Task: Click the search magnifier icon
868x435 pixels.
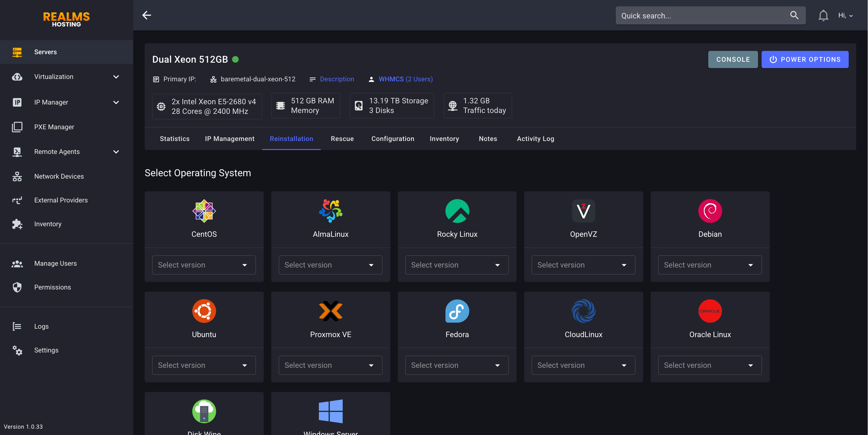Action: [794, 15]
